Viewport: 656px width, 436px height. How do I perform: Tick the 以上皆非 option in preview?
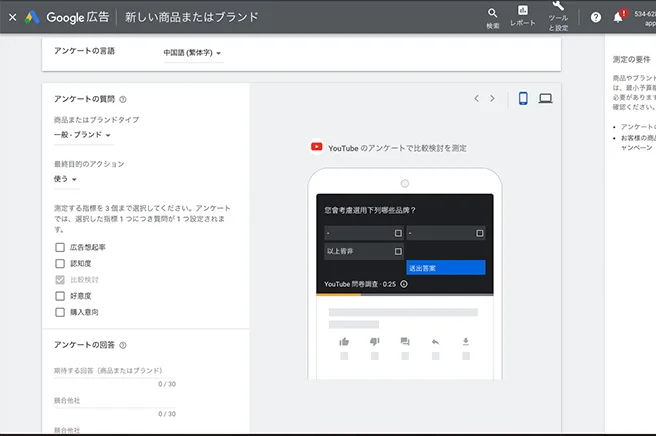click(398, 251)
